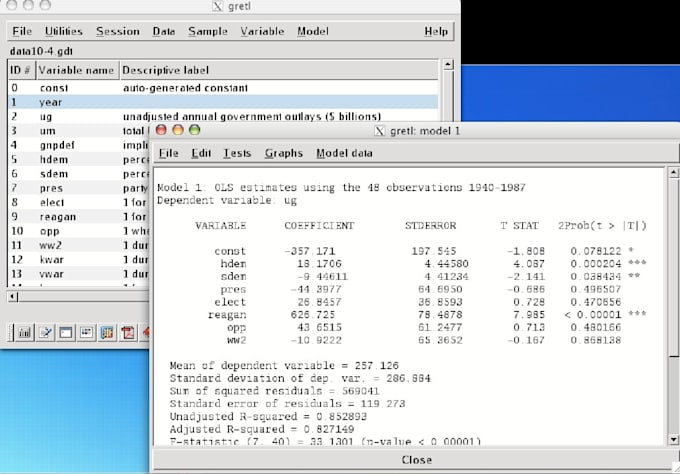Open the Help menu
Image resolution: width=680 pixels, height=474 pixels.
(435, 31)
